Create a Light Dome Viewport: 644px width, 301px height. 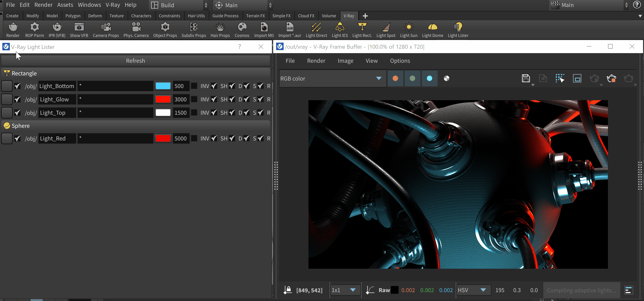(x=432, y=30)
